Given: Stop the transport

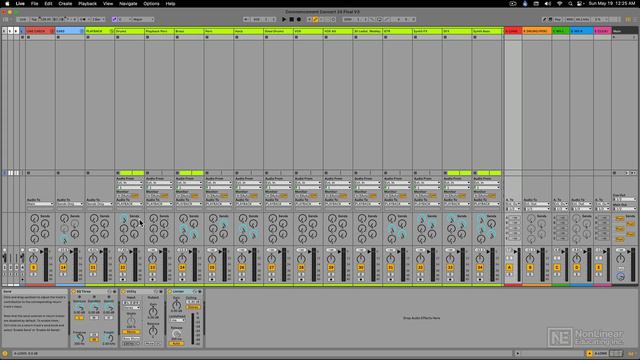Looking at the screenshot, I should [291, 19].
